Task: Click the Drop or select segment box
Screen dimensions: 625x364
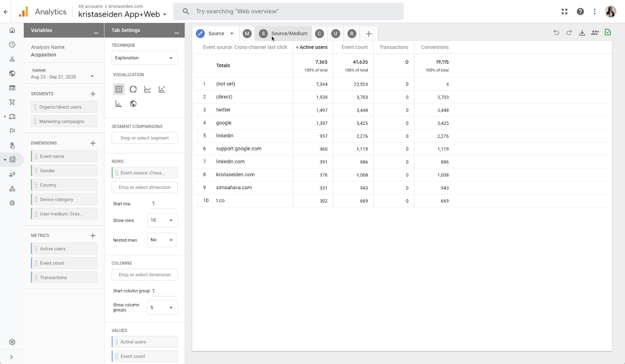Action: pyautogui.click(x=145, y=138)
